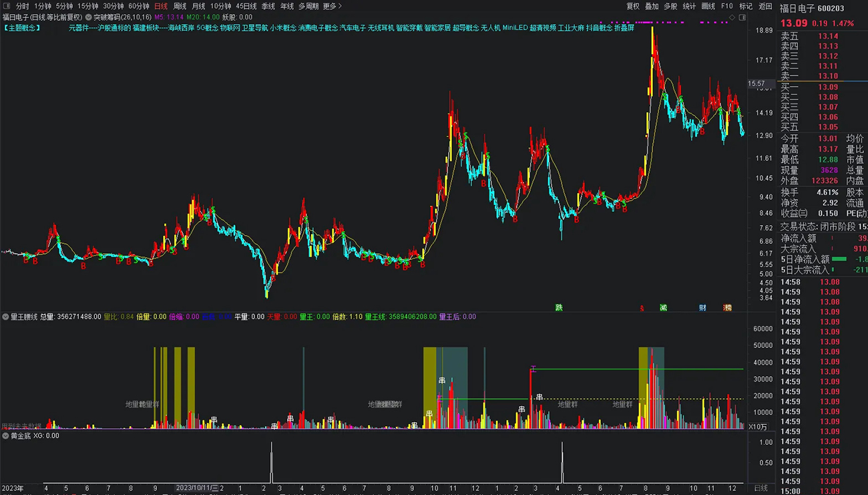Open the 汽车电子 concept link

coord(353,28)
